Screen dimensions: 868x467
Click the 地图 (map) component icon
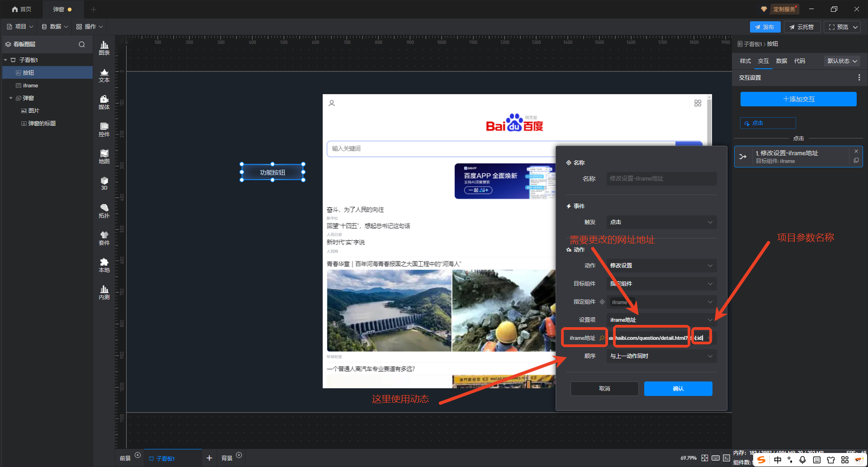point(104,157)
